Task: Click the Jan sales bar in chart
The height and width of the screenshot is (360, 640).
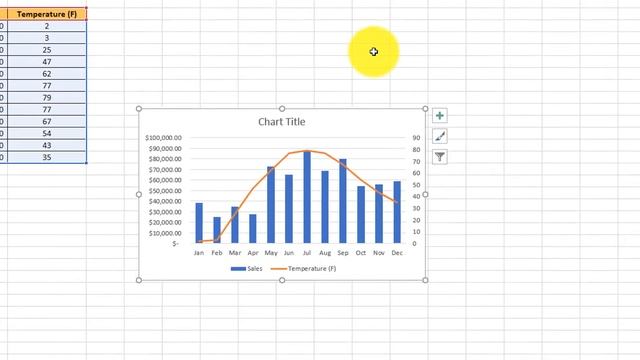Action: point(199,223)
